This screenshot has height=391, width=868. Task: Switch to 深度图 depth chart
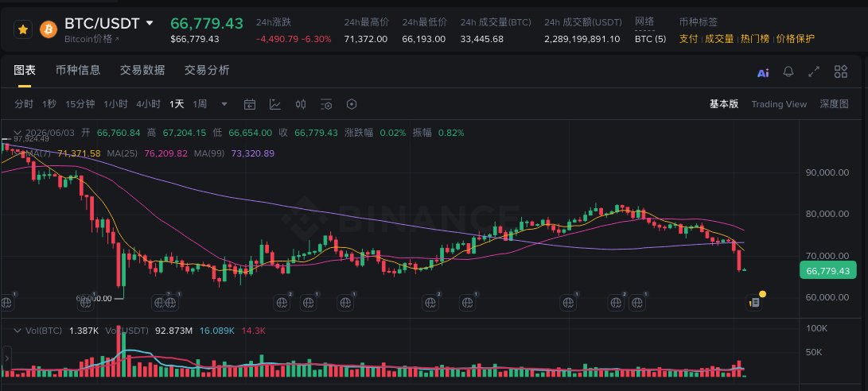tap(835, 104)
